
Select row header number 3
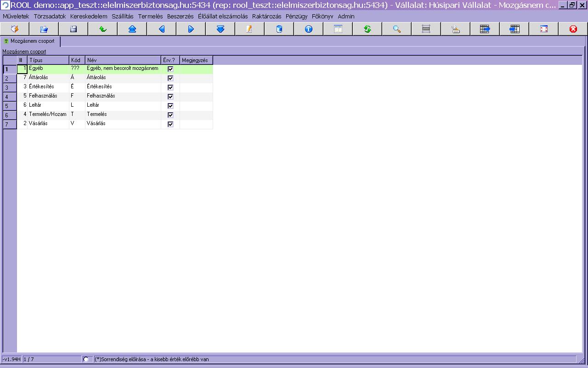[10, 87]
